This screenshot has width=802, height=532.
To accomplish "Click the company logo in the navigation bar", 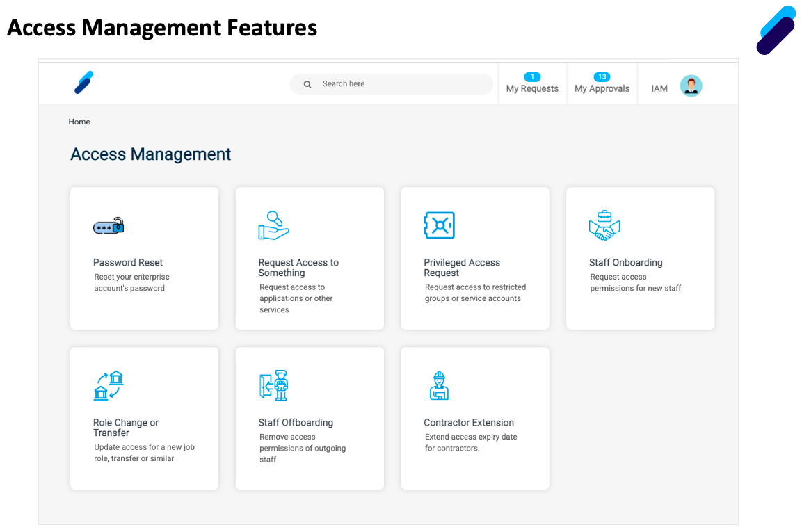I will click(x=83, y=82).
